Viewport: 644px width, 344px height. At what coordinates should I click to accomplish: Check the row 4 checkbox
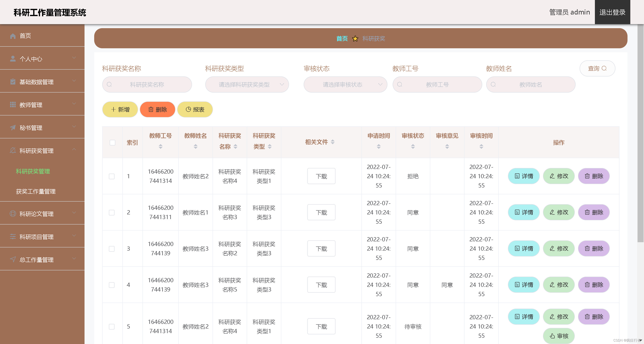(x=112, y=285)
